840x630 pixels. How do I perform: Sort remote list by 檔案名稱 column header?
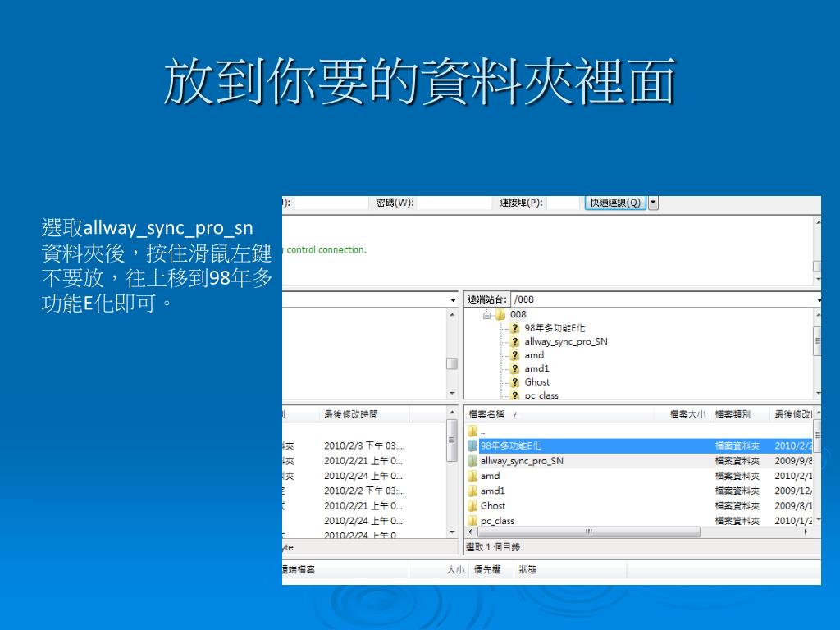(559, 414)
